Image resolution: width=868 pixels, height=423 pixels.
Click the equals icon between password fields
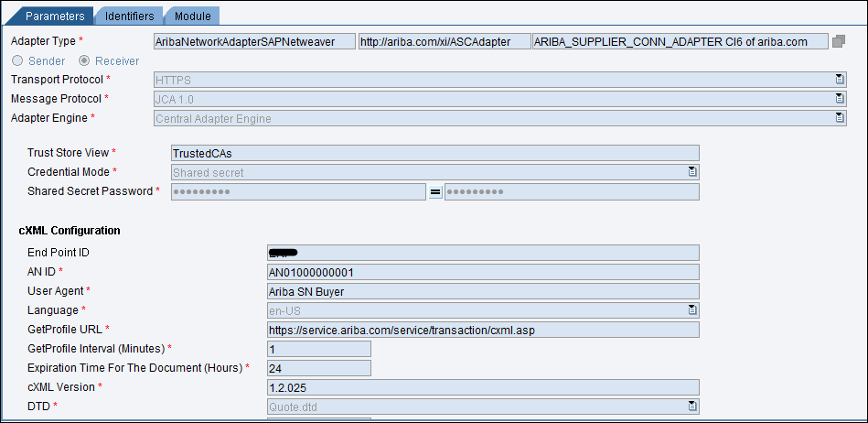click(435, 192)
